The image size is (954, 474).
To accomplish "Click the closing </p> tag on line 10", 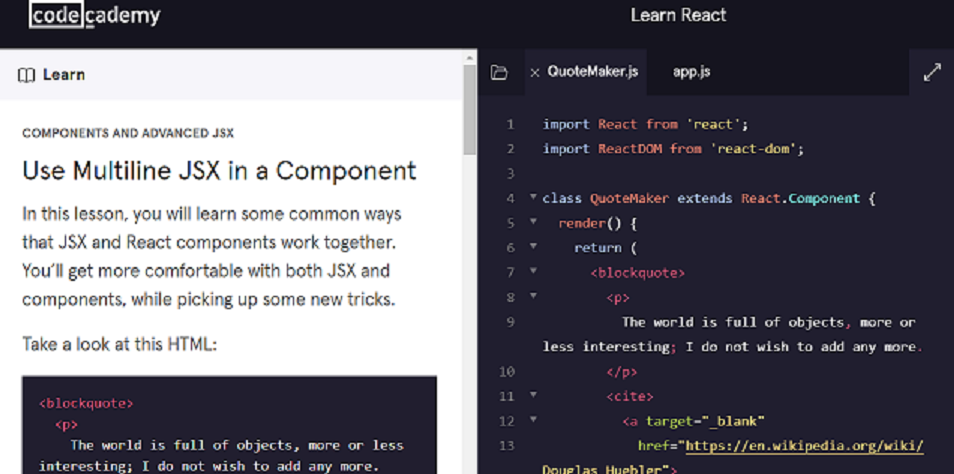I will [622, 372].
